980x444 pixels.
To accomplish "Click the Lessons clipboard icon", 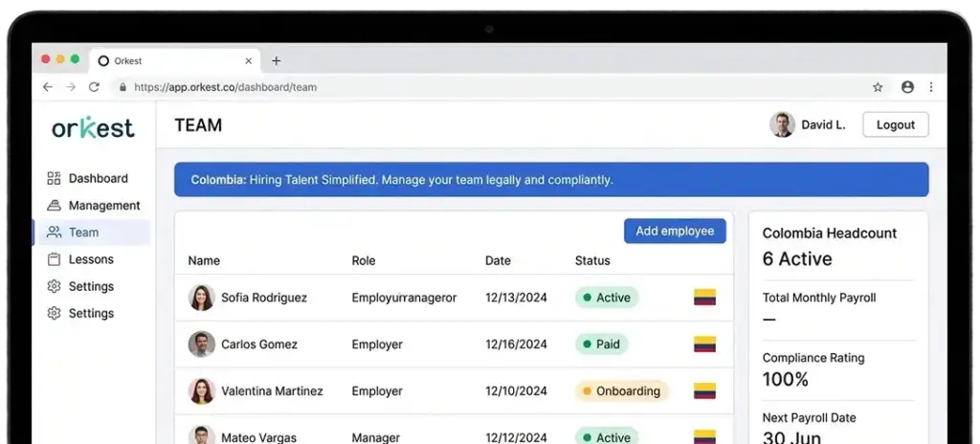I will (x=54, y=259).
